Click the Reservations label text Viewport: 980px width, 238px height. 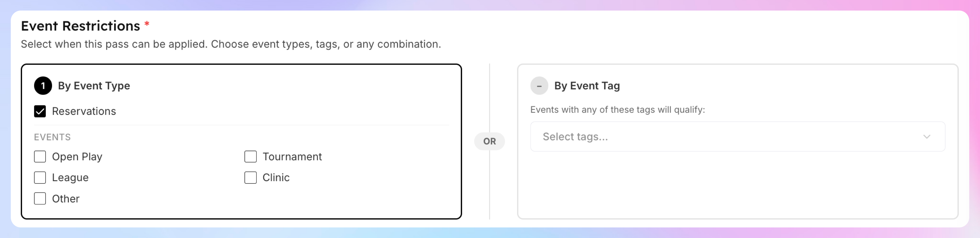click(x=84, y=111)
